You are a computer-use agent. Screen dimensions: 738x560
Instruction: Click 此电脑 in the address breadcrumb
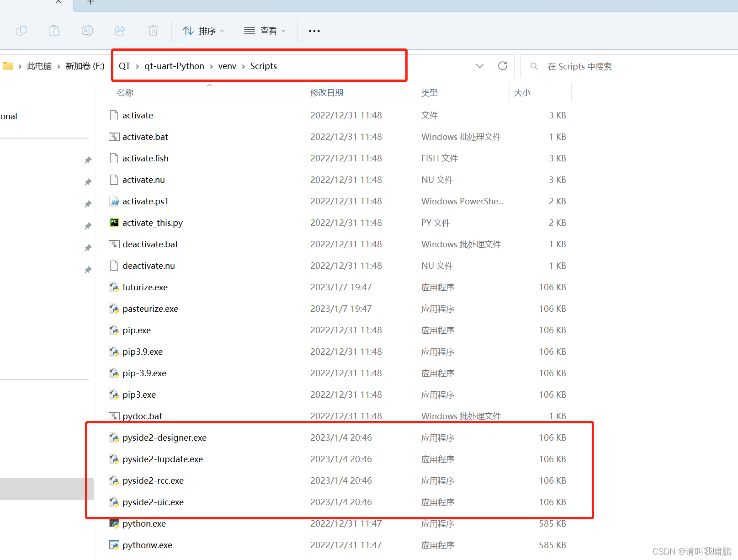(x=39, y=66)
